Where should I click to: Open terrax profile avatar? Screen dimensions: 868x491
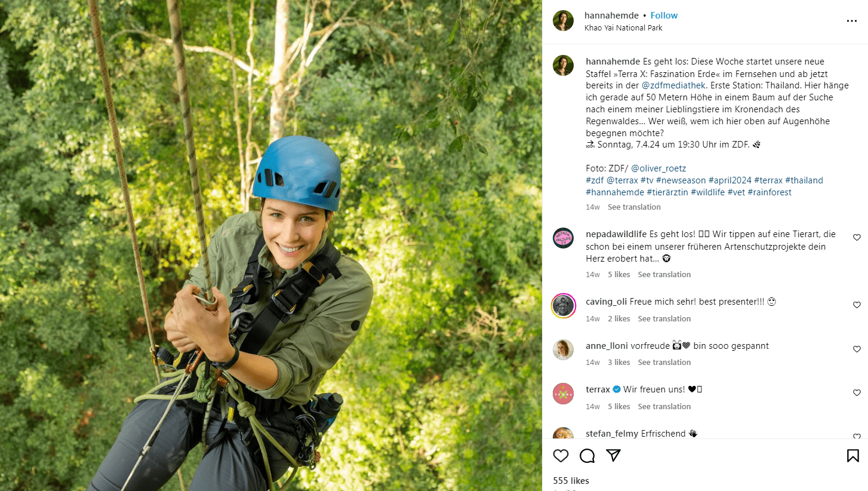pos(563,394)
